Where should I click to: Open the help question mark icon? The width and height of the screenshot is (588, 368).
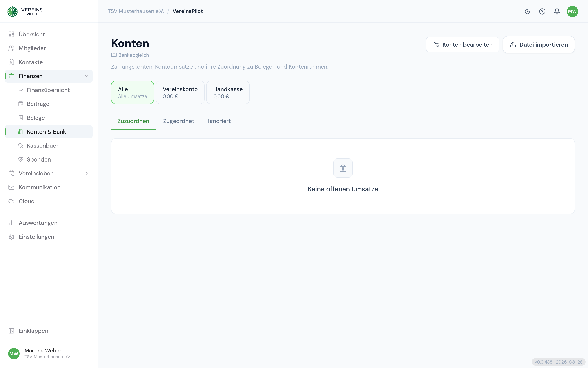pos(542,11)
